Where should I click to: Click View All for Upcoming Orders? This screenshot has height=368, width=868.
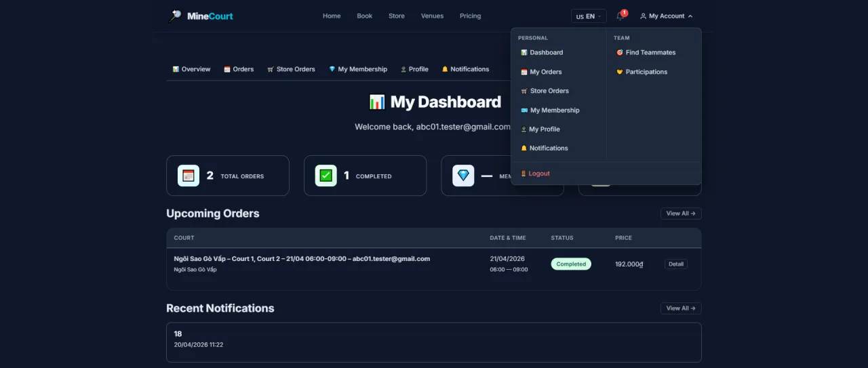(681, 213)
